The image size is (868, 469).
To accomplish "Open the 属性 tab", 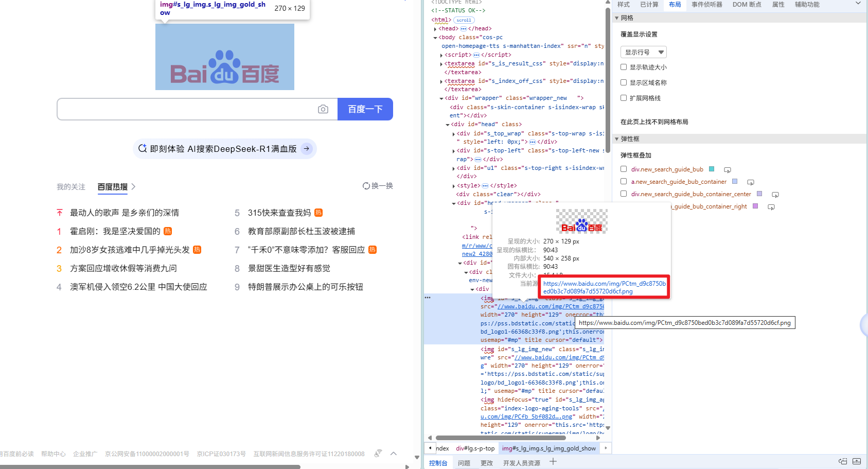I will (778, 4).
